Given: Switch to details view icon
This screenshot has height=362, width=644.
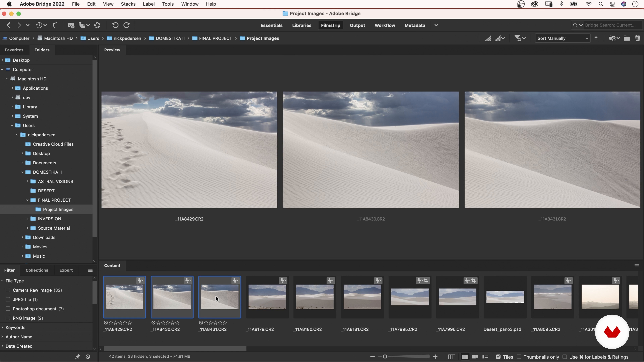Looking at the screenshot, I should (475, 357).
